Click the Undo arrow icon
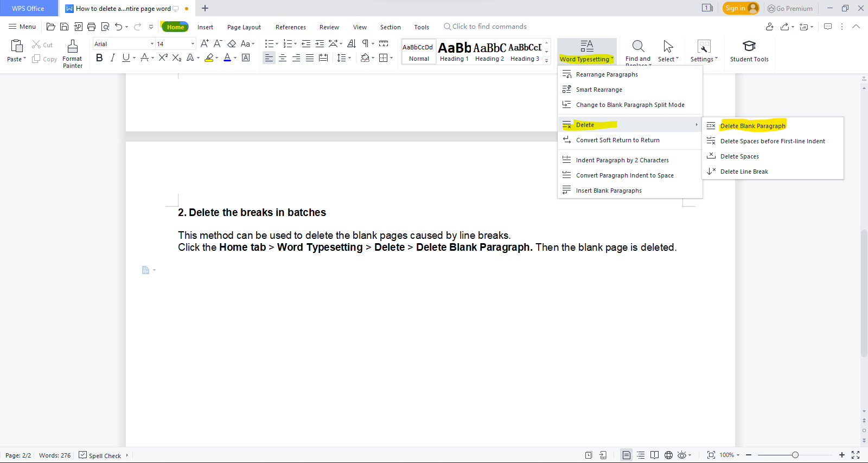Screen dimensions: 868x463 tap(118, 27)
